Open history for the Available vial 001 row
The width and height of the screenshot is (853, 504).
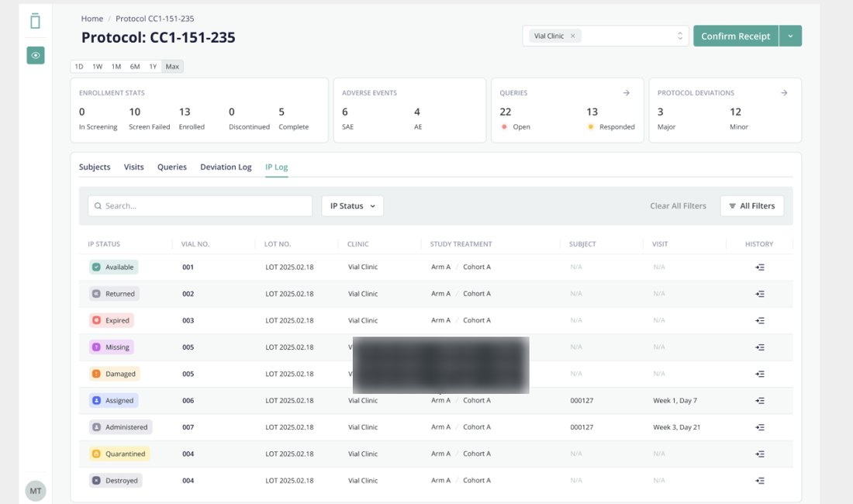click(x=759, y=267)
